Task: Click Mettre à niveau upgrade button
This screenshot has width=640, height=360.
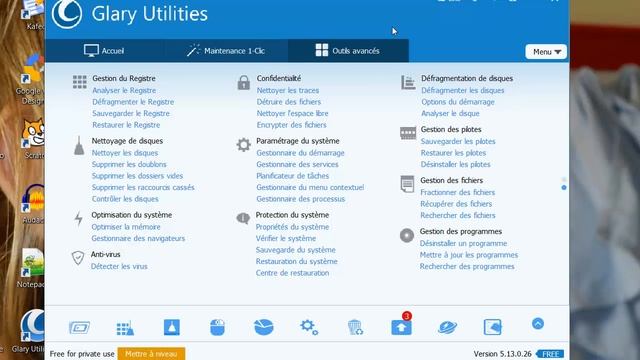Action: pos(151,354)
